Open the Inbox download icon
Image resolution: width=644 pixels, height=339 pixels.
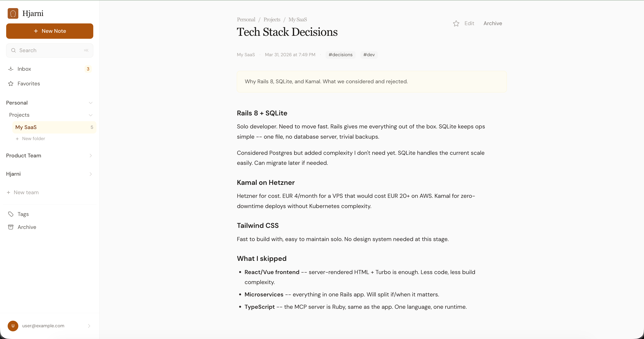pyautogui.click(x=11, y=69)
